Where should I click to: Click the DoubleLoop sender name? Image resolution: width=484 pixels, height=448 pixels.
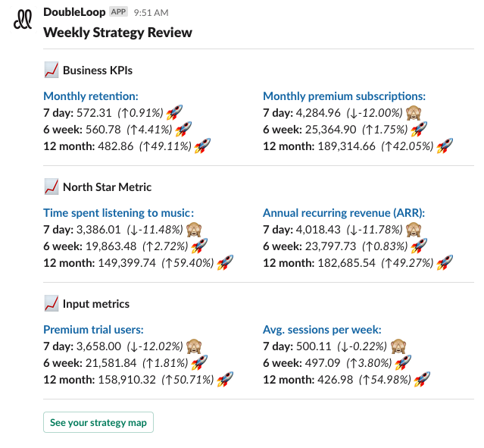(x=75, y=12)
